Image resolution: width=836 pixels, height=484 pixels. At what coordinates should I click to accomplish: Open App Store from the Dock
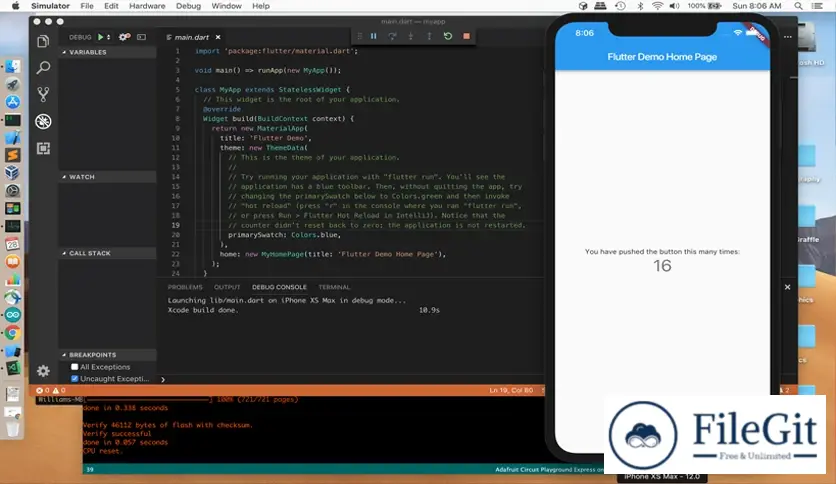pyautogui.click(x=13, y=102)
